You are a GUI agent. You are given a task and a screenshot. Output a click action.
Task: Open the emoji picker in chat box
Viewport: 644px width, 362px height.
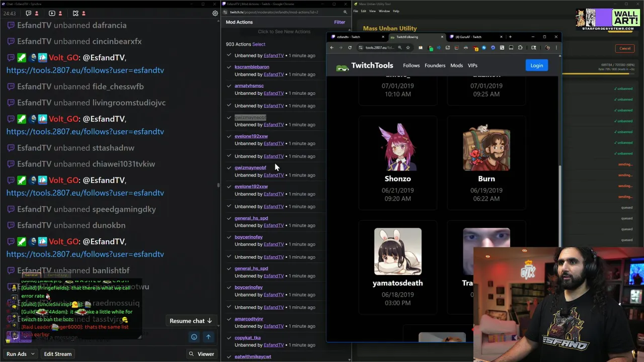(x=194, y=337)
